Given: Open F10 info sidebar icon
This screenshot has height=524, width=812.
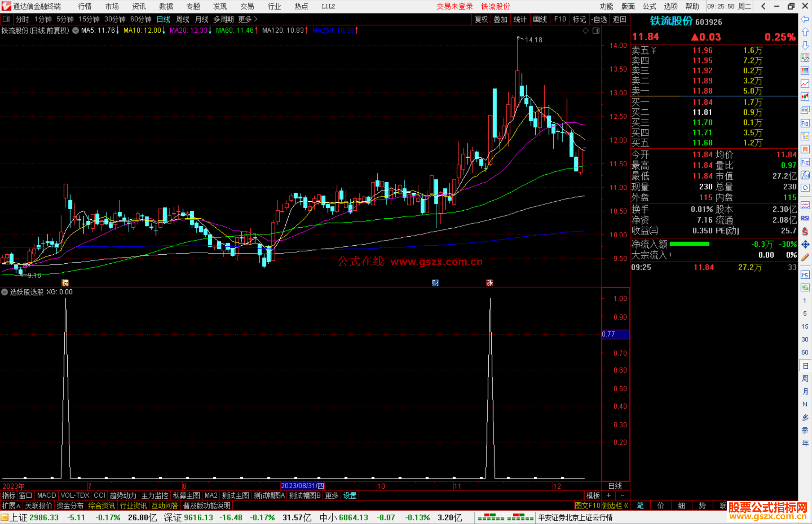Looking at the screenshot, I should point(805,123).
